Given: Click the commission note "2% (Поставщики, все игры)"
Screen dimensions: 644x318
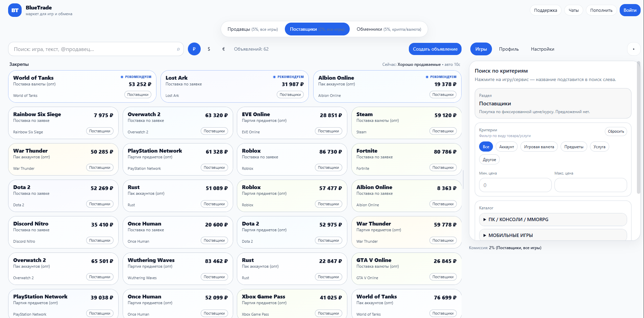Looking at the screenshot, I should (x=515, y=248).
